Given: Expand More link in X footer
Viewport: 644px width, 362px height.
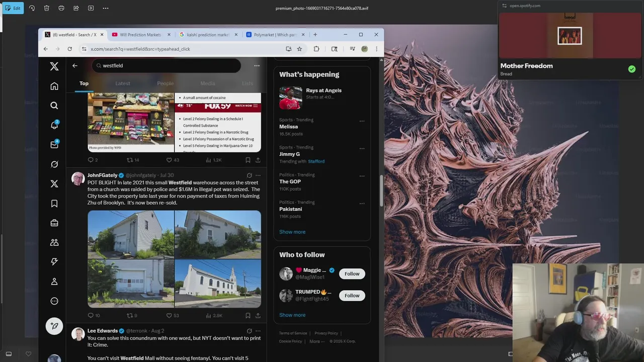Looking at the screenshot, I should click(317, 341).
